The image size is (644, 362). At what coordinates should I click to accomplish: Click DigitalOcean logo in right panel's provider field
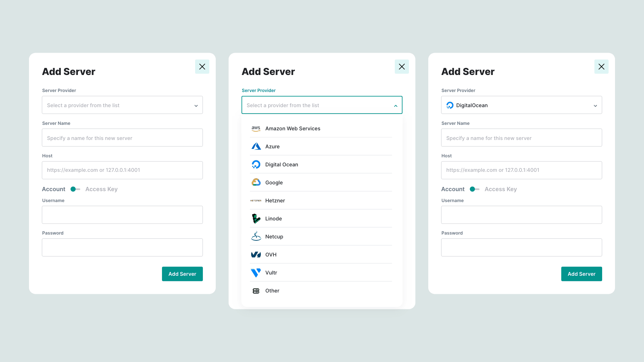[x=450, y=105]
